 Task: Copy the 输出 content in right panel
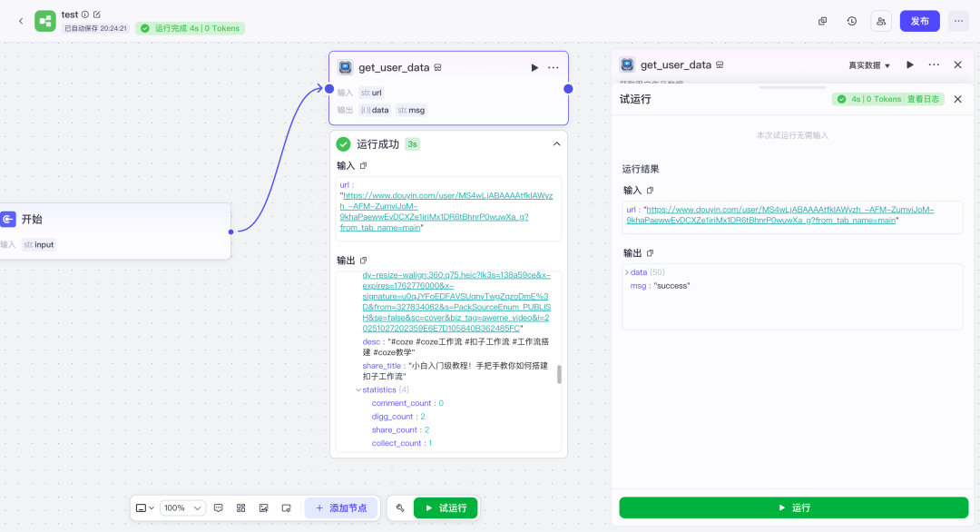pos(651,253)
